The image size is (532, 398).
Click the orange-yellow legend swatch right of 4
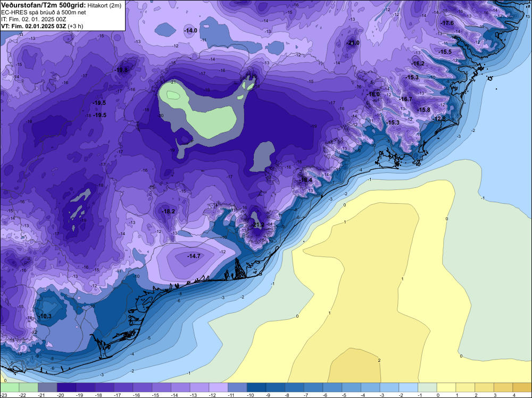pyautogui.click(x=522, y=387)
